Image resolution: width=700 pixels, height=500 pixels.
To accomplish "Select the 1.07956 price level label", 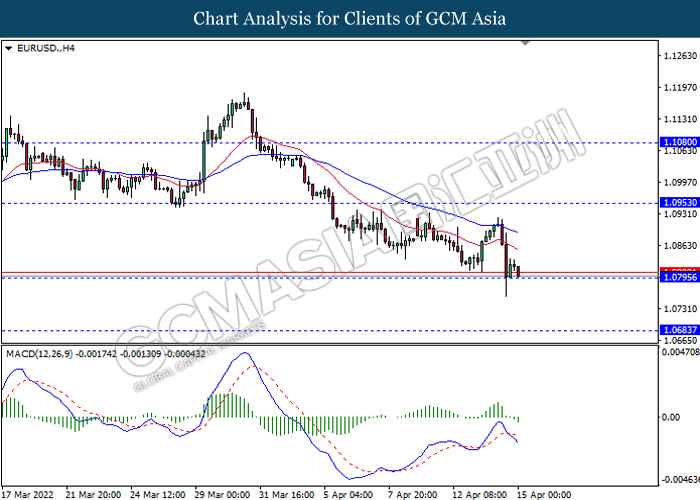I will [x=679, y=277].
